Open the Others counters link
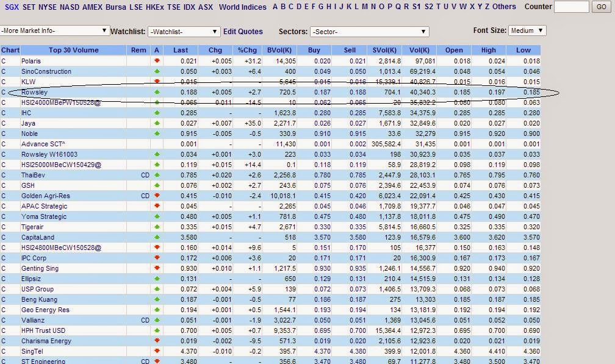 pyautogui.click(x=504, y=7)
